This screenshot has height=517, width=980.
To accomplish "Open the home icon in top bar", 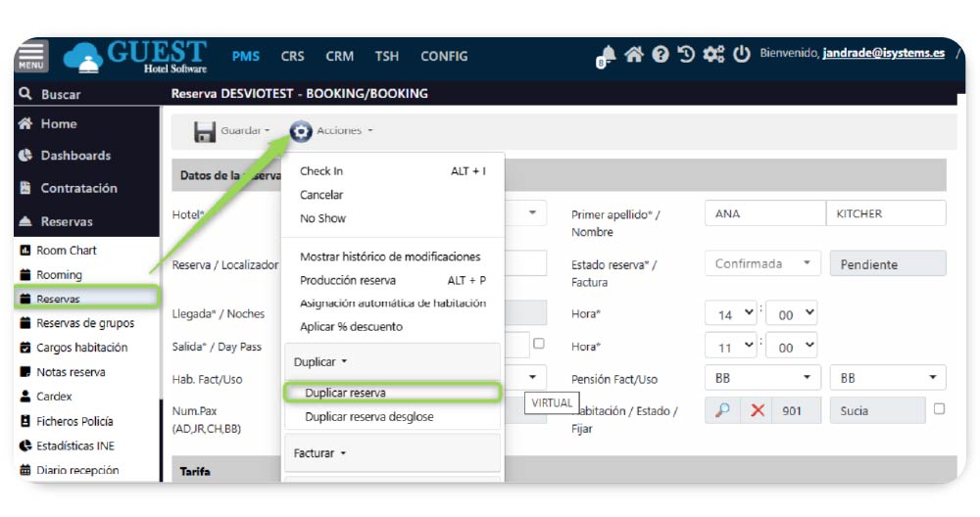I will click(x=634, y=55).
